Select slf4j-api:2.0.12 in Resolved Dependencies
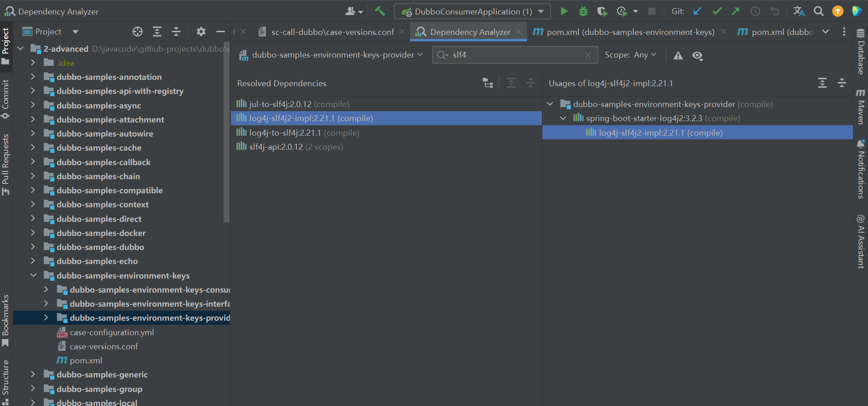Image resolution: width=868 pixels, height=406 pixels. 276,147
